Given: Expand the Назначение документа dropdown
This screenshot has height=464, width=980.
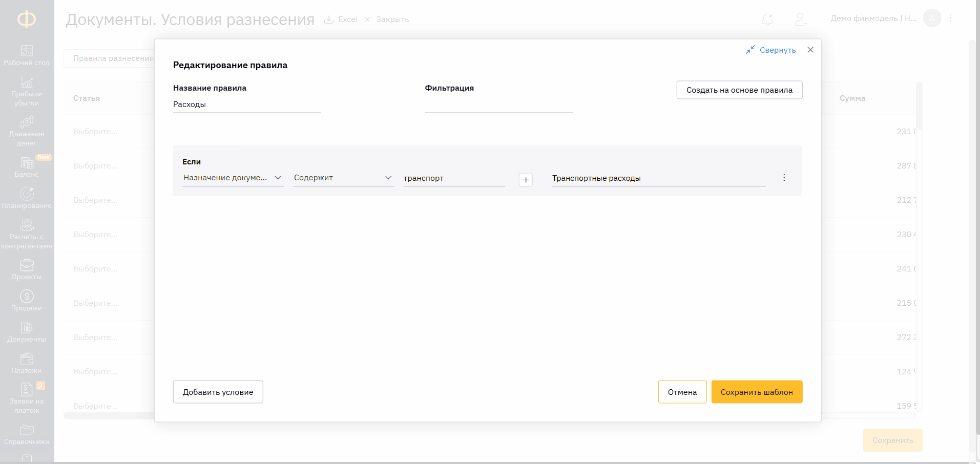Looking at the screenshot, I should tap(233, 178).
